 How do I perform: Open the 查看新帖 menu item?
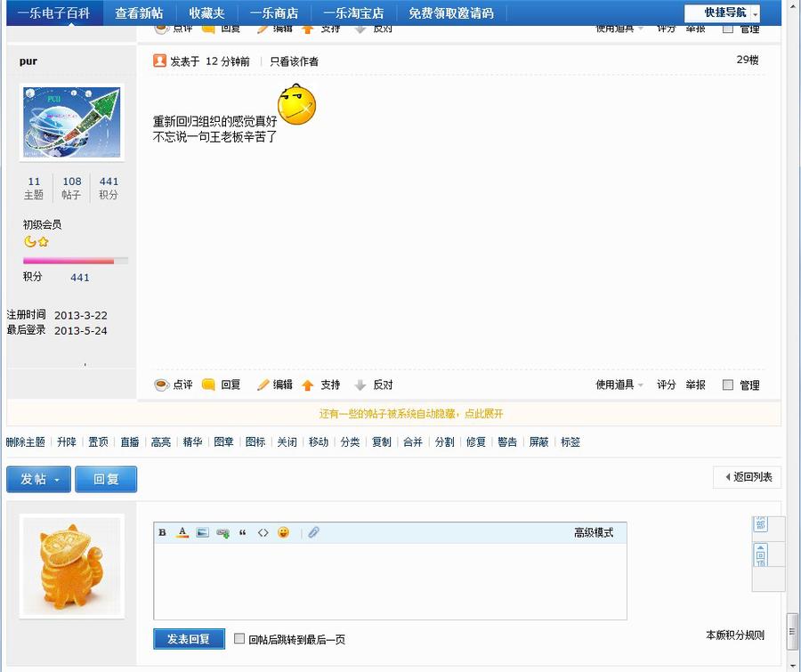[139, 13]
